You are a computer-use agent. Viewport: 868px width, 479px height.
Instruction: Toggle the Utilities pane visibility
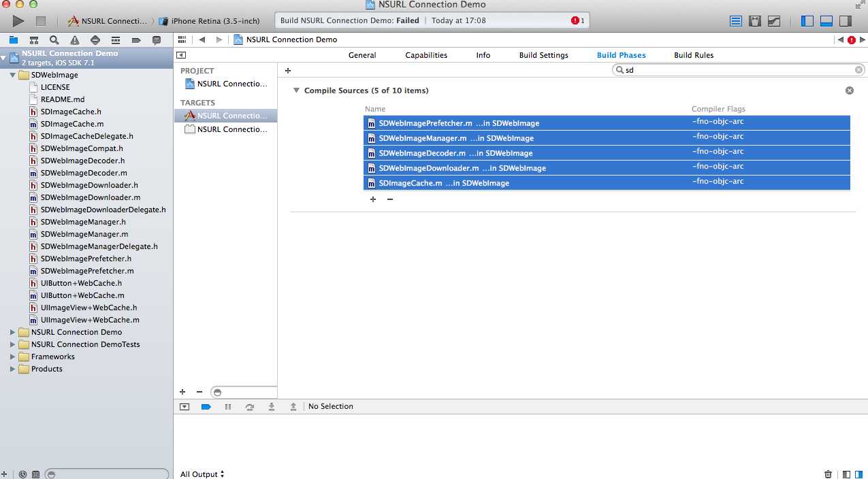pos(846,21)
